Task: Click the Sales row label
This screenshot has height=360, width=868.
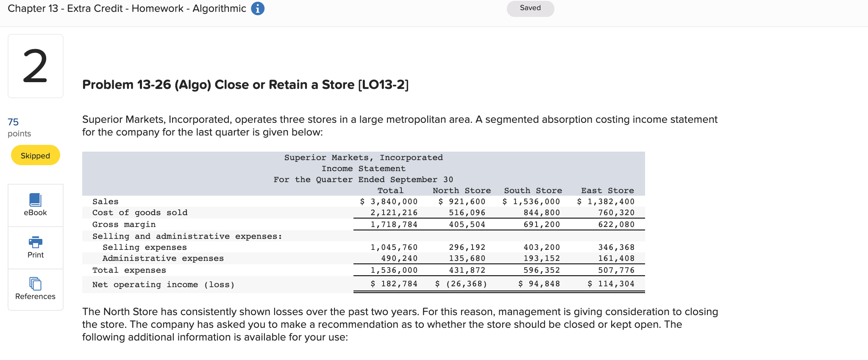Action: click(106, 202)
